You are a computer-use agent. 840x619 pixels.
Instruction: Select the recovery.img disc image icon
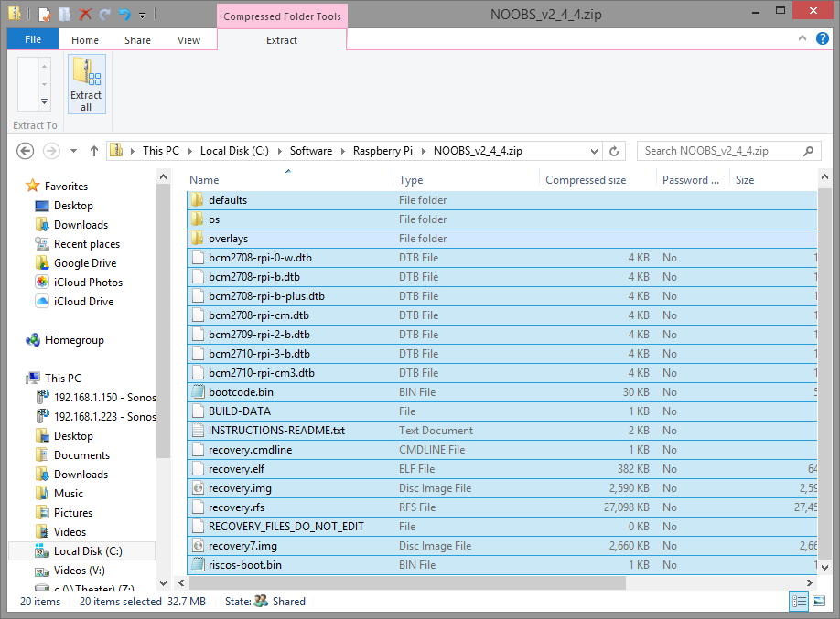(199, 488)
